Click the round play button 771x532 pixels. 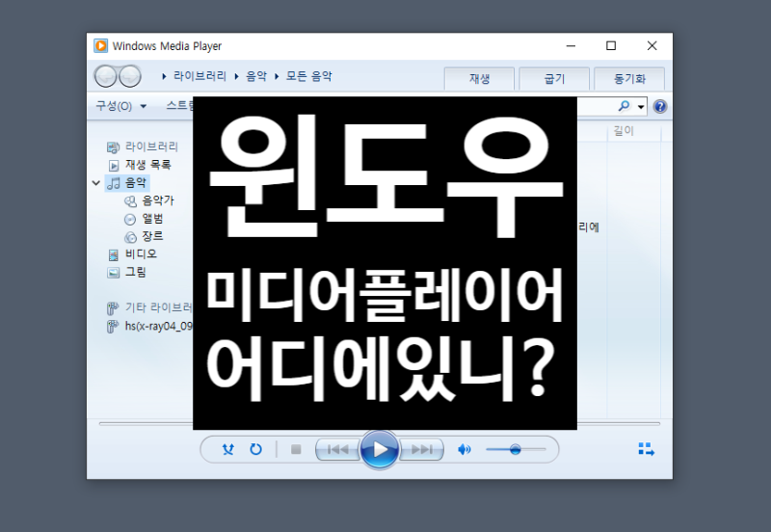pyautogui.click(x=379, y=449)
